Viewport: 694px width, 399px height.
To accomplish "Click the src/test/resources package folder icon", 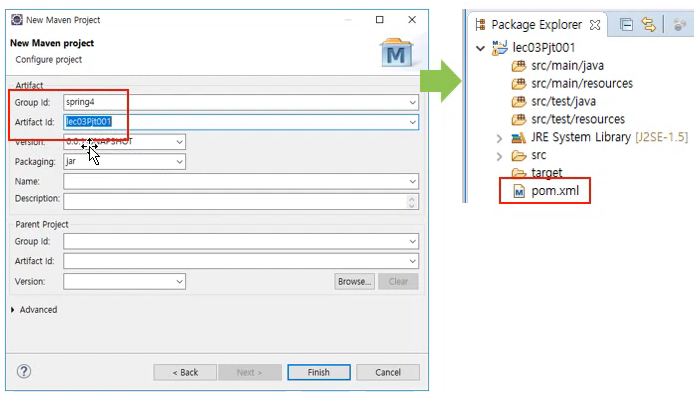I will click(519, 119).
